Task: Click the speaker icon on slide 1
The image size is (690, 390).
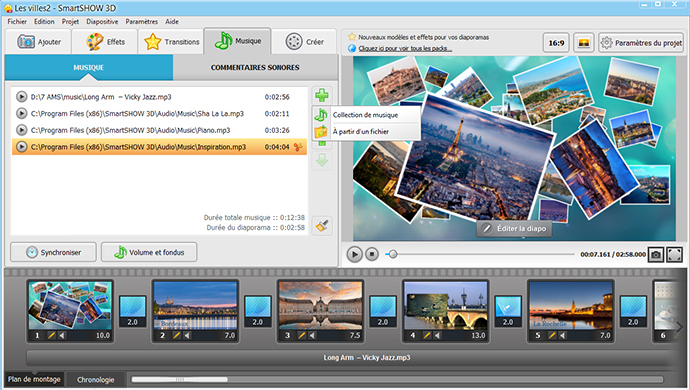Action: (62, 335)
